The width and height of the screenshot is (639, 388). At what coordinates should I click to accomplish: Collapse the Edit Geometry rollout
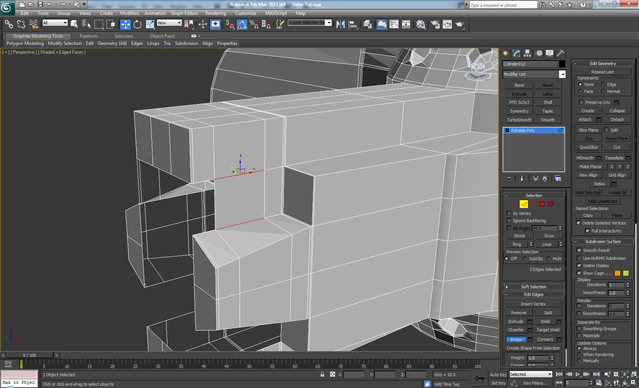[x=603, y=64]
